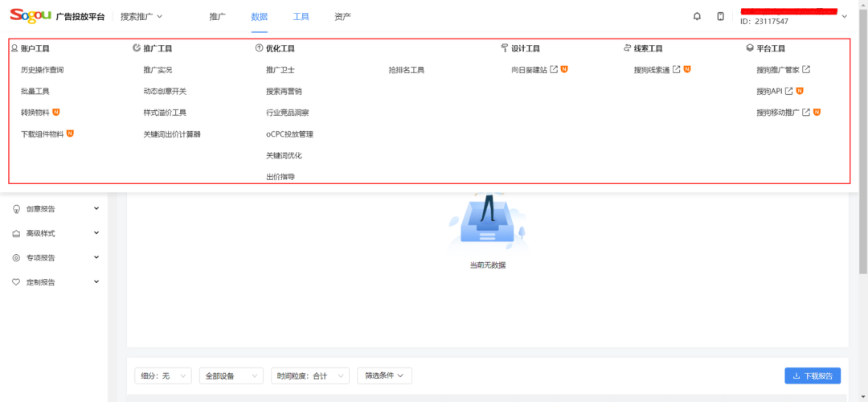This screenshot has height=402, width=868.
Task: Click external link icon beside 搜狗推广管家
Action: (806, 70)
